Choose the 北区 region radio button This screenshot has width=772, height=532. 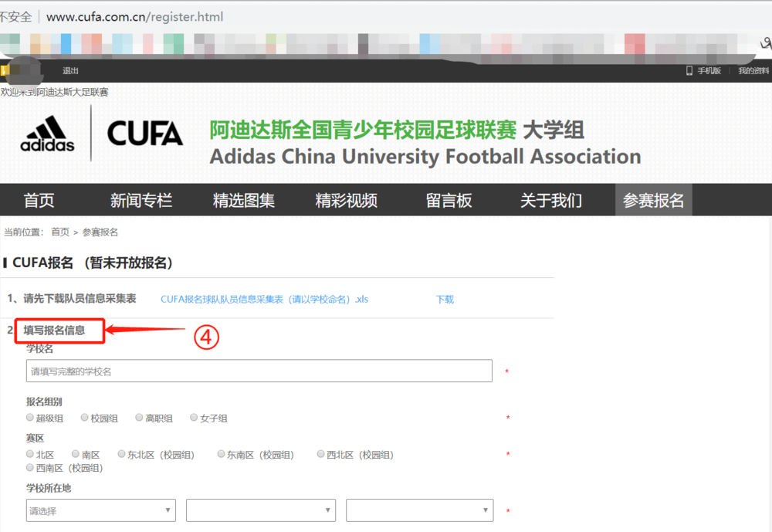click(x=30, y=454)
